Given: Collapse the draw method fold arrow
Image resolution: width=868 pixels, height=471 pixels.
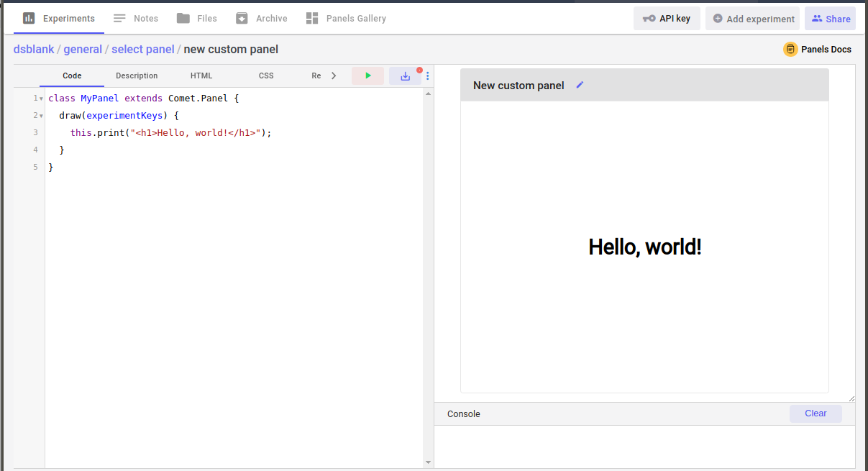Looking at the screenshot, I should [x=42, y=116].
